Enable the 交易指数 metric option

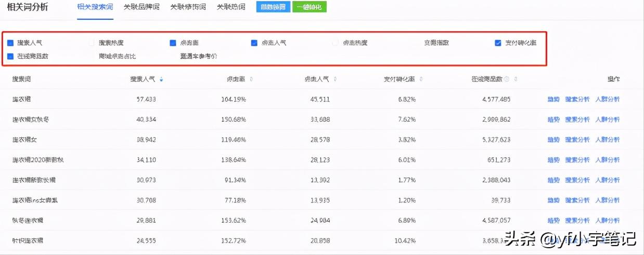point(436,43)
